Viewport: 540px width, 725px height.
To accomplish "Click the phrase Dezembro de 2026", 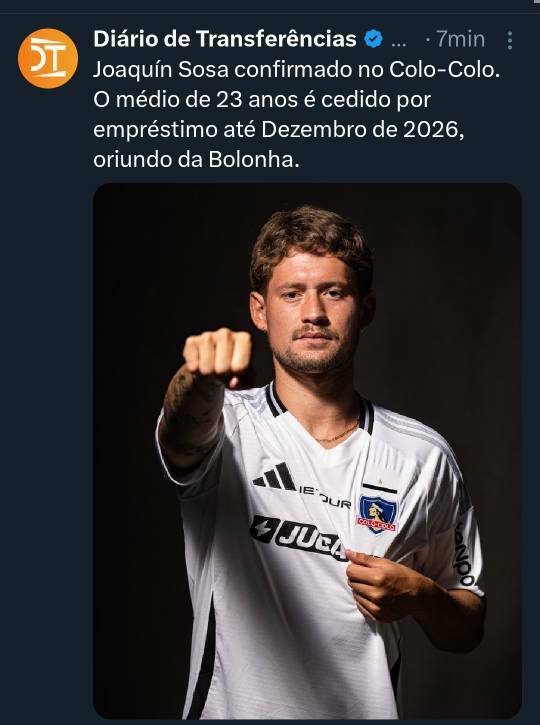I will click(362, 130).
